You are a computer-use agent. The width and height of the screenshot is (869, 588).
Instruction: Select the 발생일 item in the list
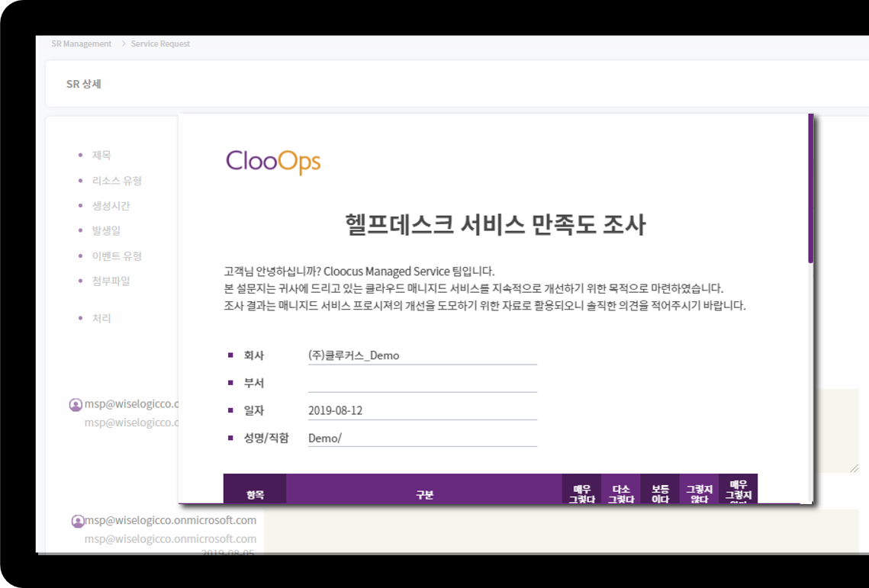coord(106,230)
